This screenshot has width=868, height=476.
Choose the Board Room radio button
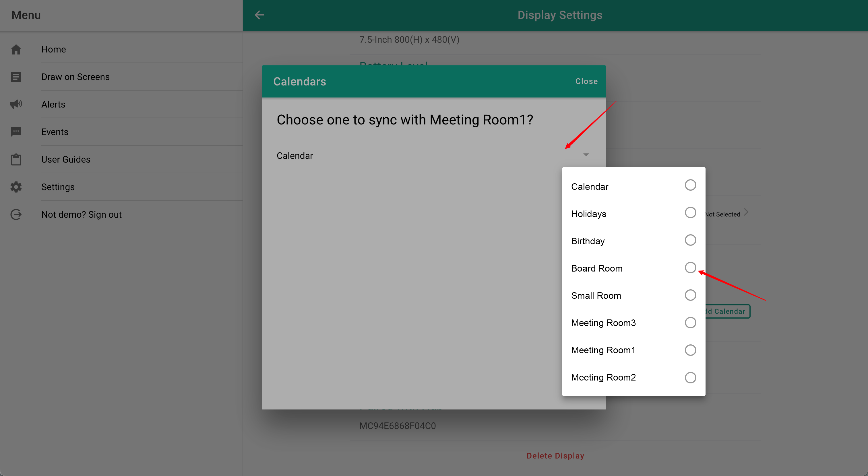(690, 268)
